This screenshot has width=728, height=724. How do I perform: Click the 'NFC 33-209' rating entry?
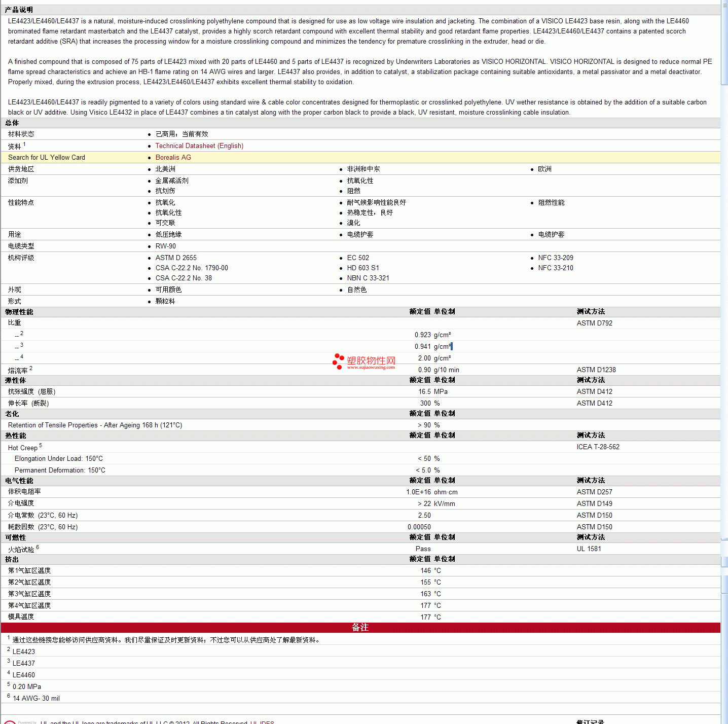click(x=556, y=258)
